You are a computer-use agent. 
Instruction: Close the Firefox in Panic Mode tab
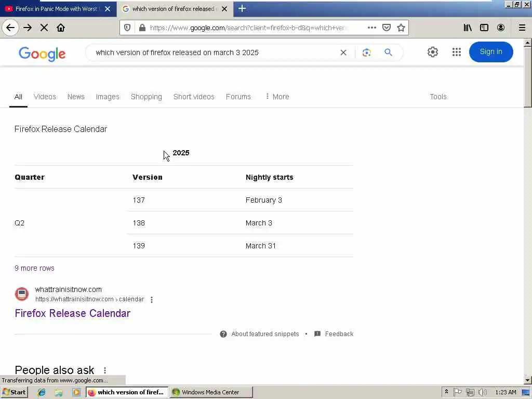tap(108, 9)
